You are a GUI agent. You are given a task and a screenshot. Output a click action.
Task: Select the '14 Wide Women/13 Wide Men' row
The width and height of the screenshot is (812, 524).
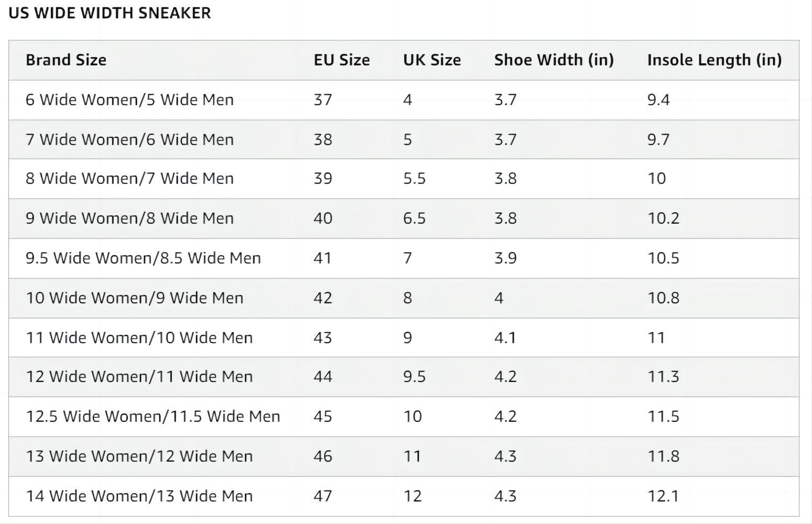[x=139, y=496]
